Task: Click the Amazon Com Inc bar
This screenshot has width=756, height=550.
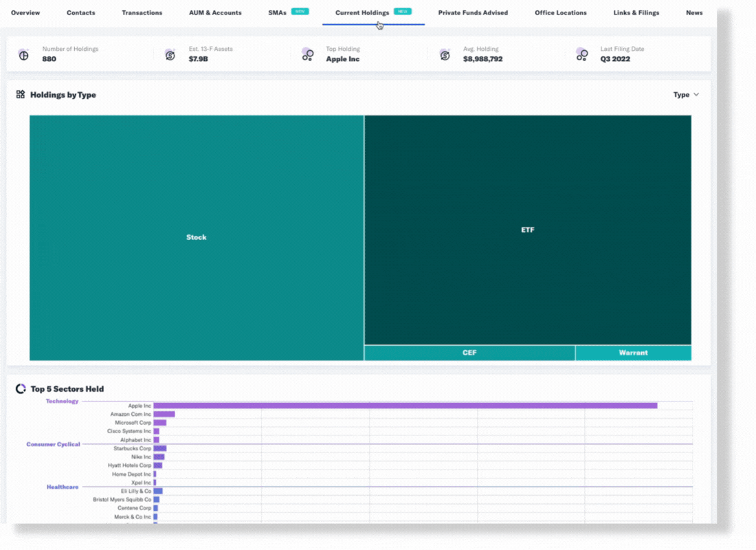Action: point(164,414)
